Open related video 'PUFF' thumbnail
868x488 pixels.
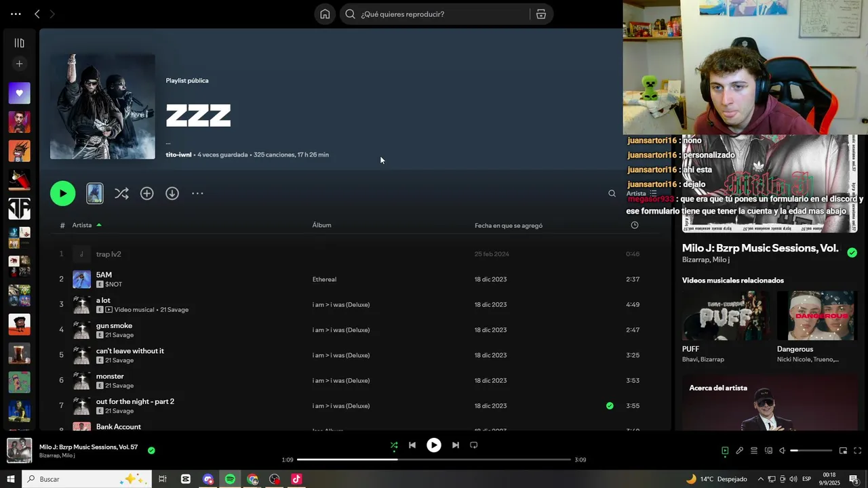coord(726,316)
